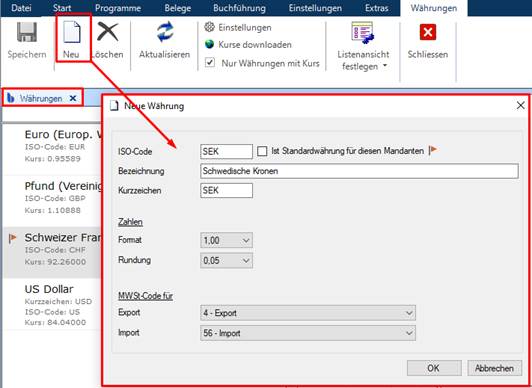The height and width of the screenshot is (388, 532).
Task: Click the Neue Währung dialog title icon
Action: click(x=114, y=106)
